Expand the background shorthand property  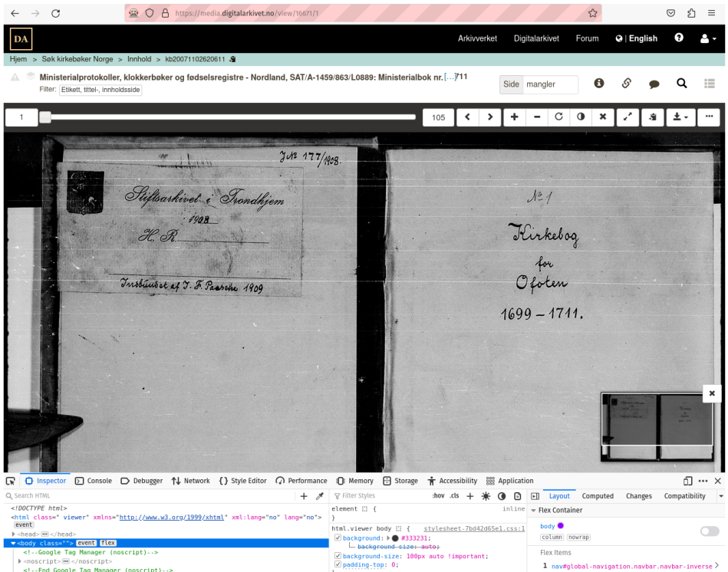pyautogui.click(x=388, y=538)
